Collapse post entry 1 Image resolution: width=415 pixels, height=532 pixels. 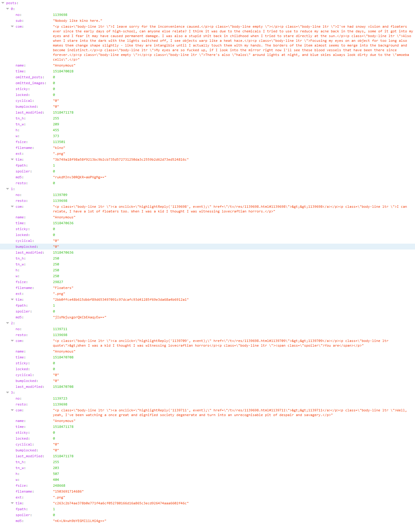(x=8, y=189)
